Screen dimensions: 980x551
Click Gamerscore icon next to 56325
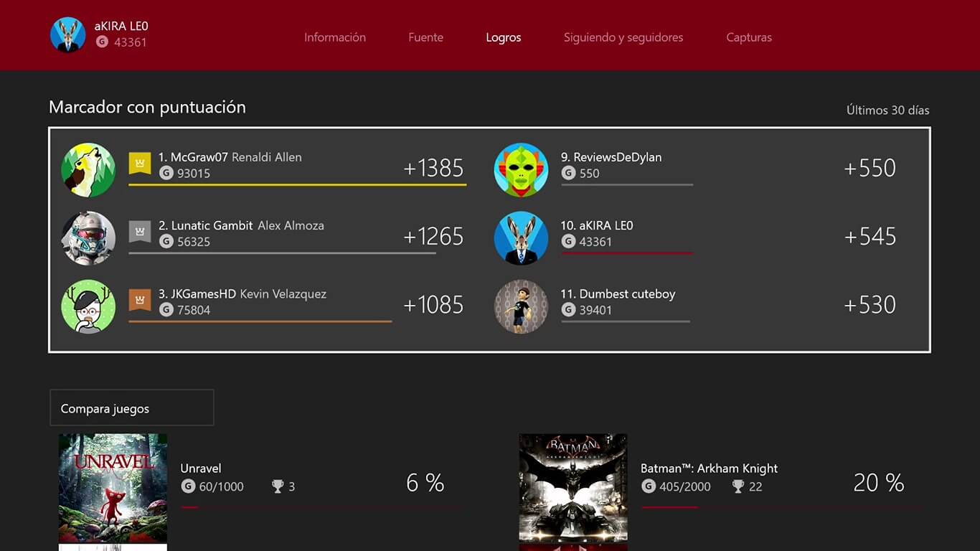166,241
